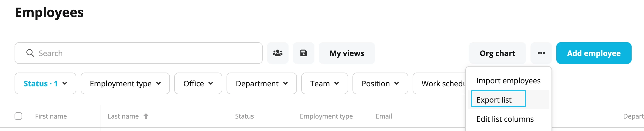The height and width of the screenshot is (131, 644).
Task: Expand the Office filter dropdown
Action: pos(198,83)
